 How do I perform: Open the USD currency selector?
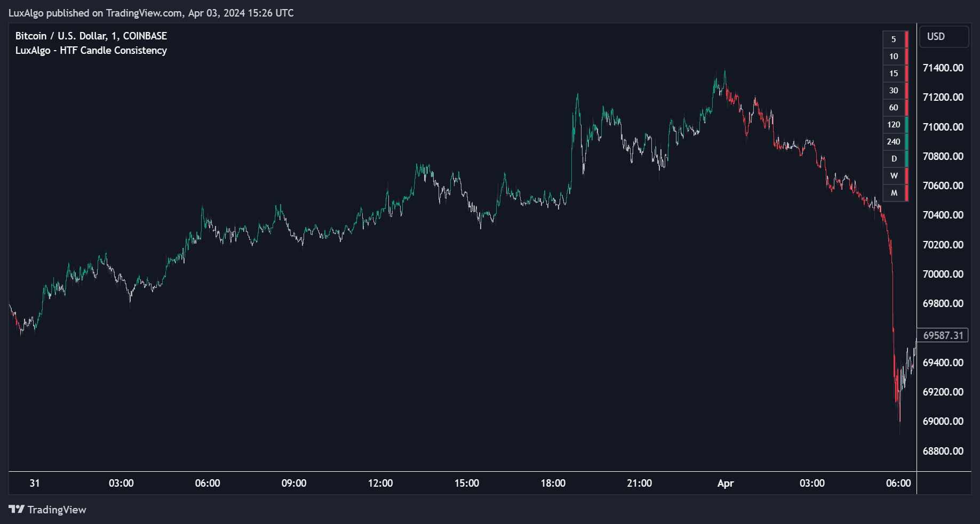click(x=944, y=37)
